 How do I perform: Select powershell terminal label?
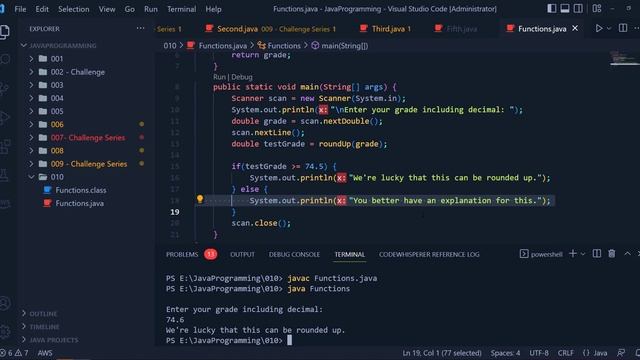(x=541, y=254)
